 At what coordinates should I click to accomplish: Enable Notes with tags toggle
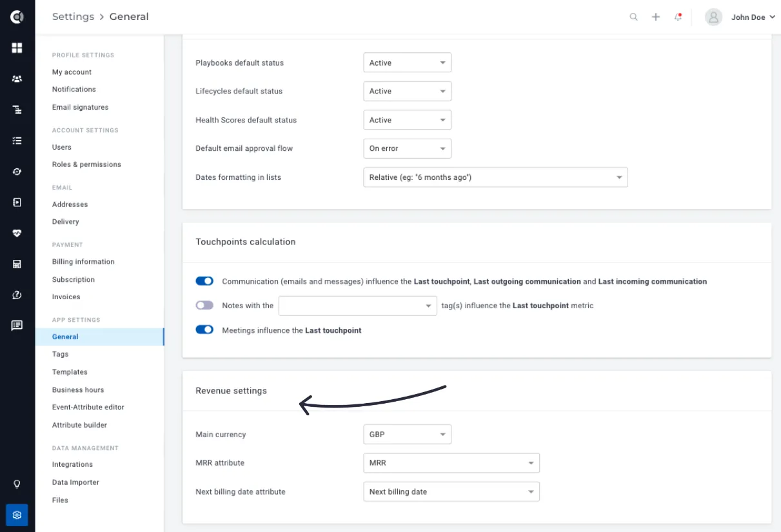coord(204,306)
